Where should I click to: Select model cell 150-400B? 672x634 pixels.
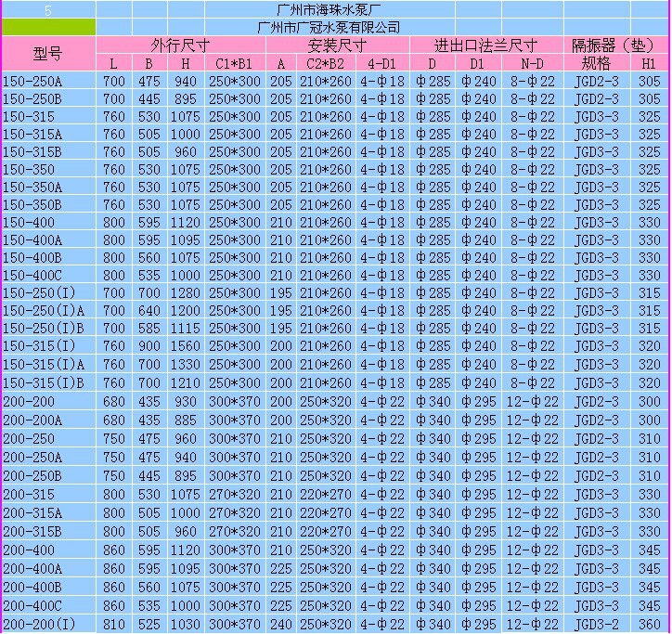coord(48,257)
